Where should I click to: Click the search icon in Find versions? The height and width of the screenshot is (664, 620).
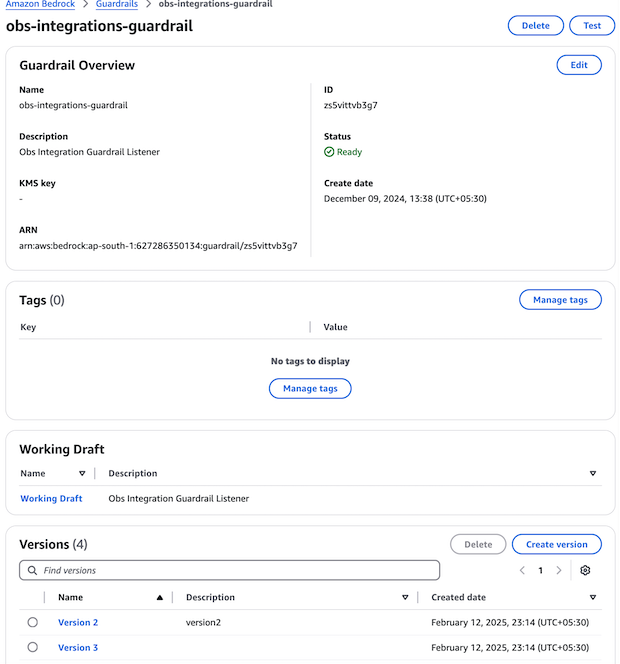(32, 570)
